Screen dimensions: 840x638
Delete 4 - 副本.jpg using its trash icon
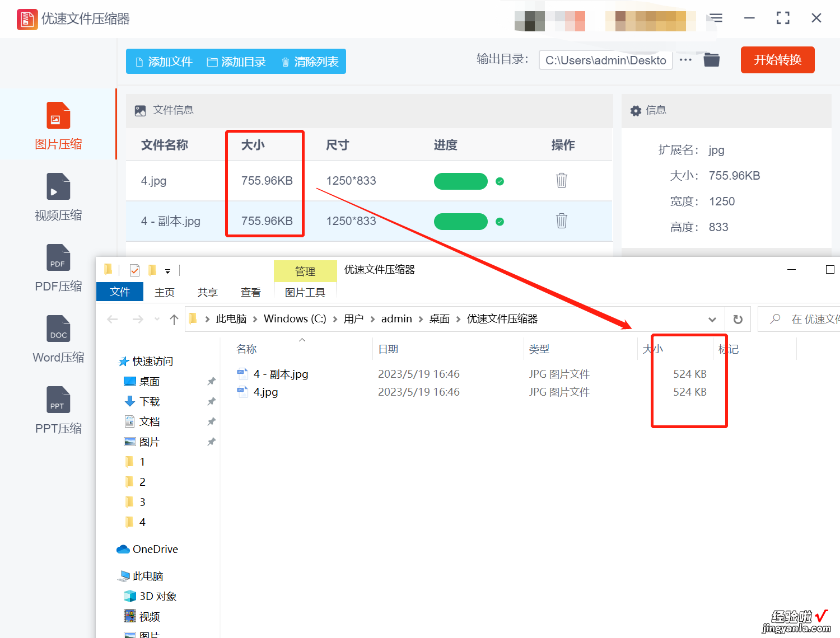click(x=562, y=221)
